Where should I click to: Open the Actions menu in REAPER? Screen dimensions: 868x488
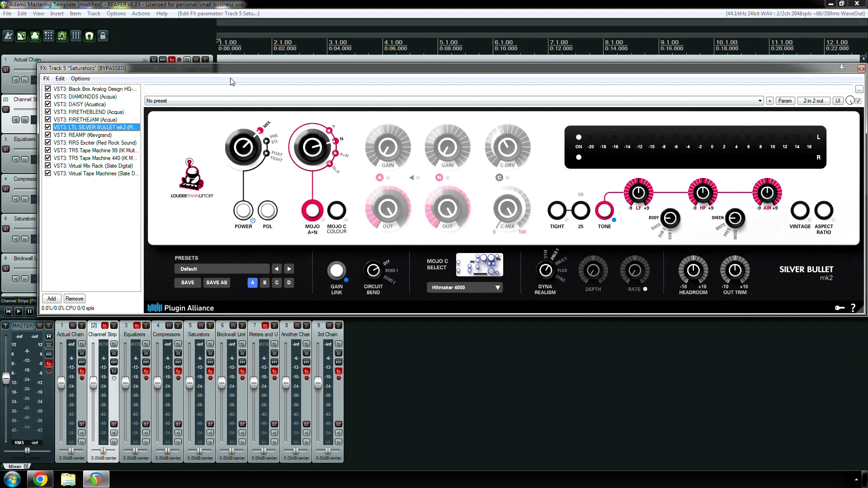(141, 14)
